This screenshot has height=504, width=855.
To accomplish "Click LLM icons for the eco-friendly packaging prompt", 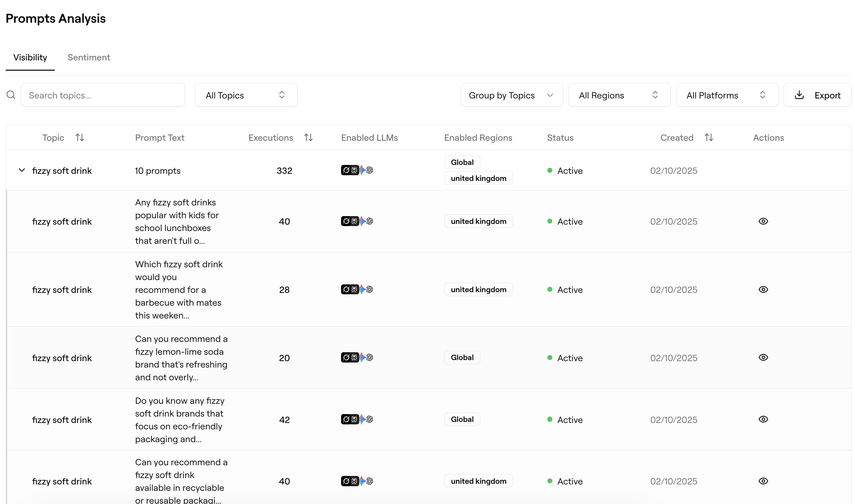I will 357,419.
